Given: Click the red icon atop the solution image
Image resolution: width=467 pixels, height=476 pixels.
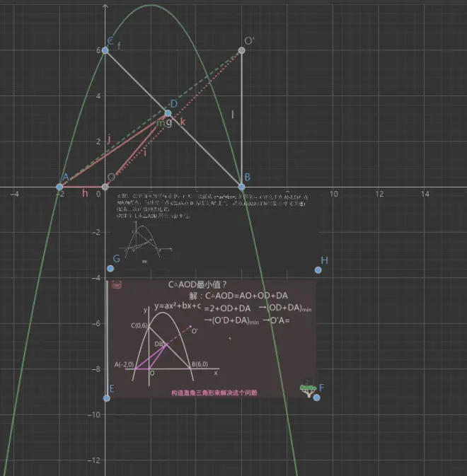Looking at the screenshot, I should point(116,284).
